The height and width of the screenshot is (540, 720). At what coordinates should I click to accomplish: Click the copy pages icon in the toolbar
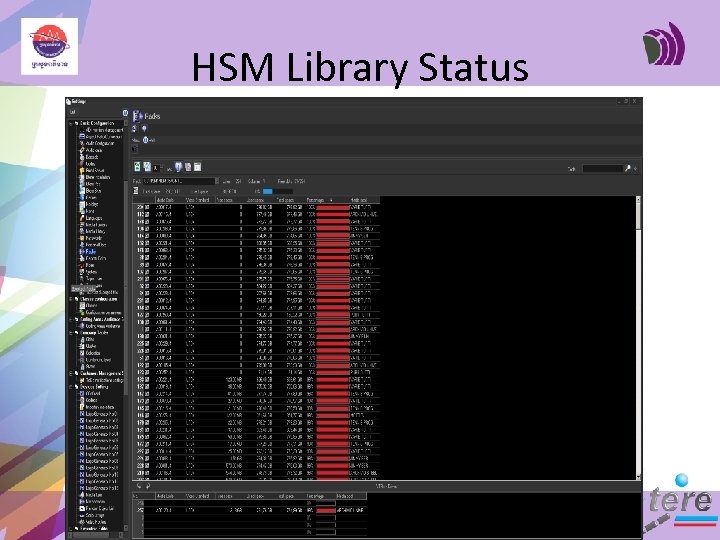[x=188, y=167]
